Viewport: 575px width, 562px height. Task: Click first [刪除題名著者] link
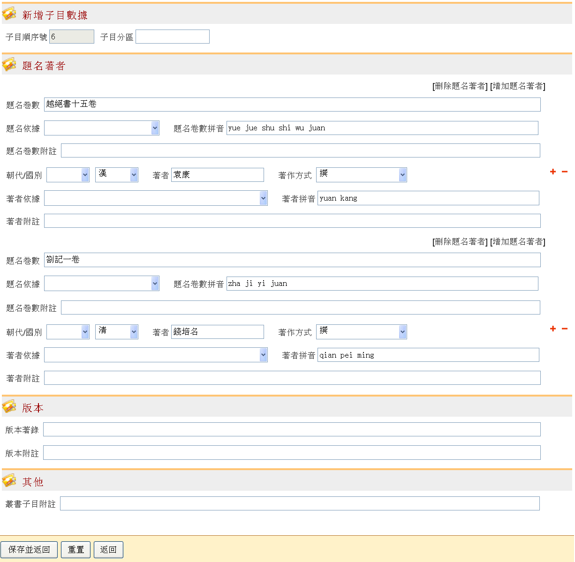click(460, 86)
